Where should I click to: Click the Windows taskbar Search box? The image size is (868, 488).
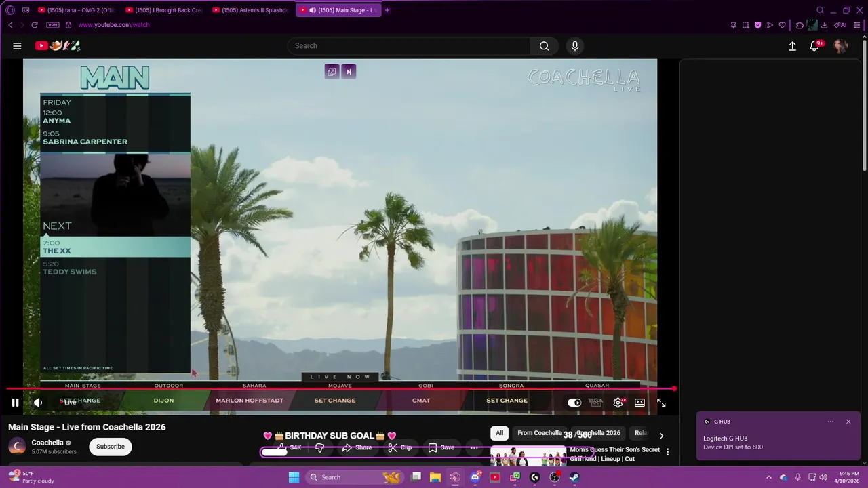[x=355, y=477]
